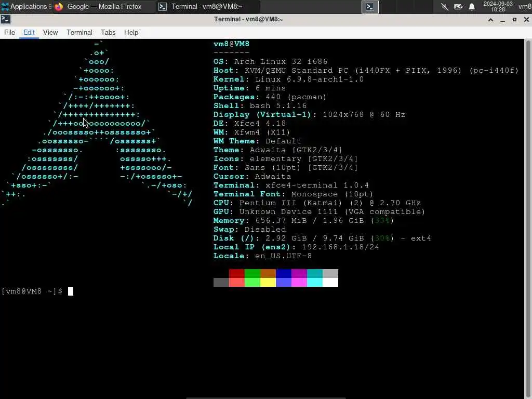Click the WM: Xfwm4 (X11) line
532x399 pixels.
(252, 132)
